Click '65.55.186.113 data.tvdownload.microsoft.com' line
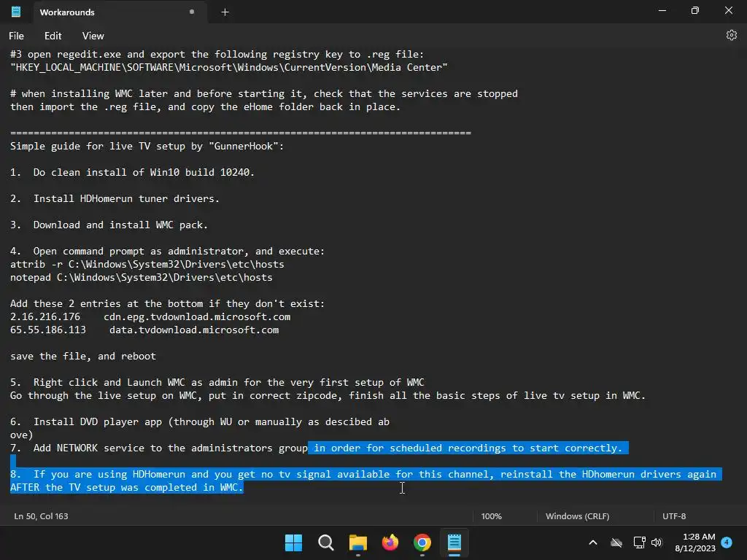Screen dimensions: 747x560 [144, 330]
